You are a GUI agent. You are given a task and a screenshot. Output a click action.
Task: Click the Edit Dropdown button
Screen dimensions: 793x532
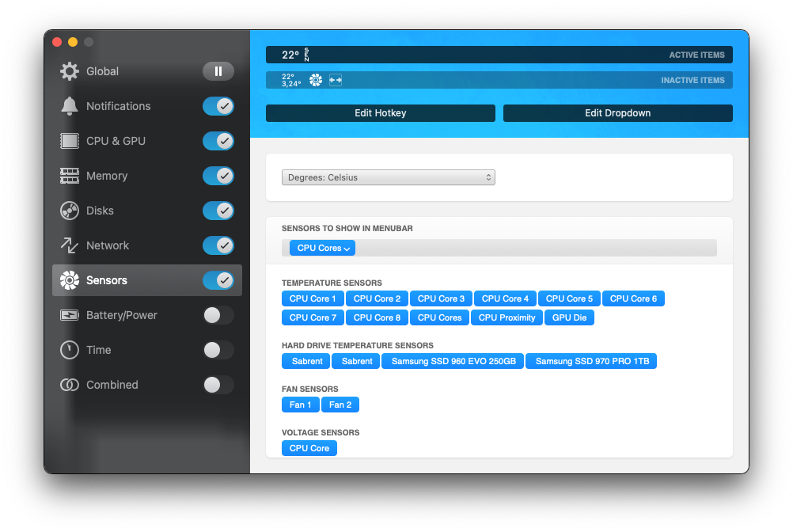pos(617,113)
